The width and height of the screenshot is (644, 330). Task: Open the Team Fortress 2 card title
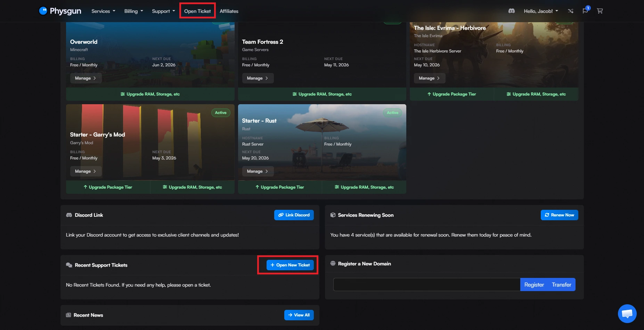(x=263, y=42)
